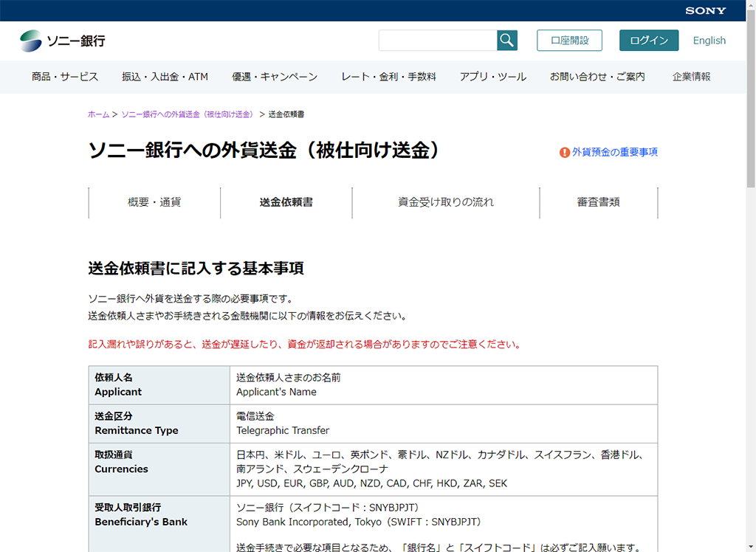Viewport: 756px width, 552px height.
Task: Click the line ソニー銀行へ外貨を送金する際の必要事項です
Action: 192,299
